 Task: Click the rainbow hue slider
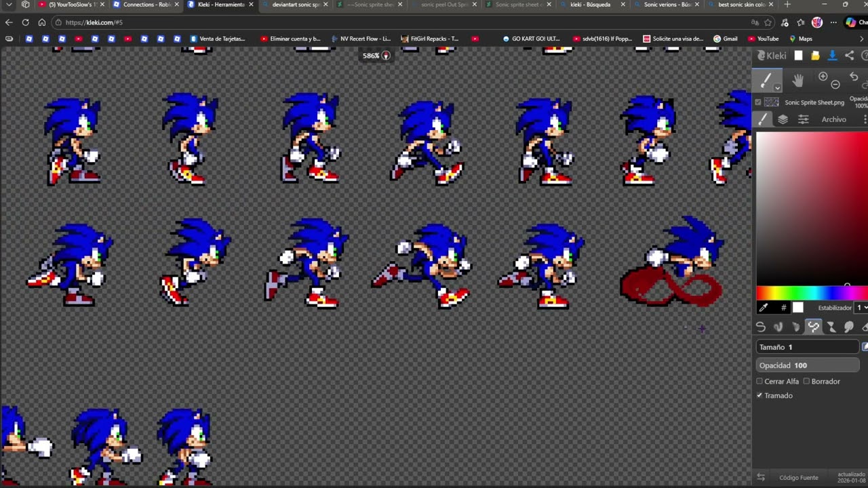(812, 293)
